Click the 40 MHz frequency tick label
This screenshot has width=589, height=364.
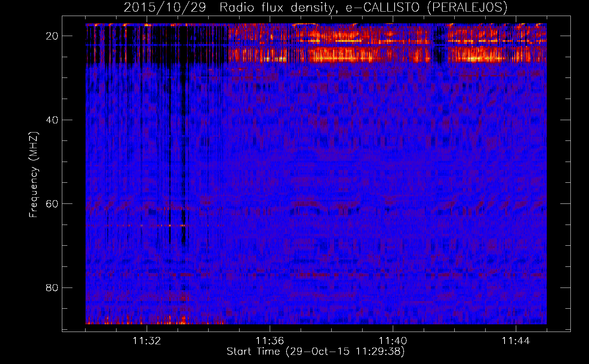coord(52,120)
